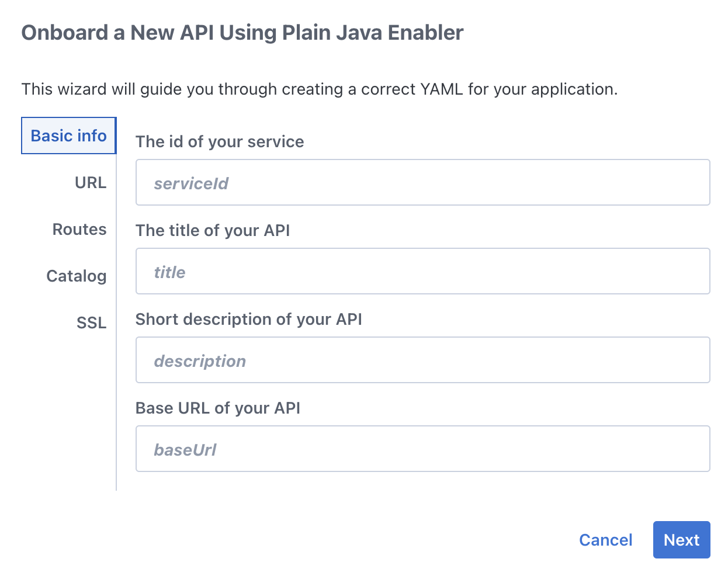Click 'Plain Java Enabler' in the heading

(x=373, y=33)
